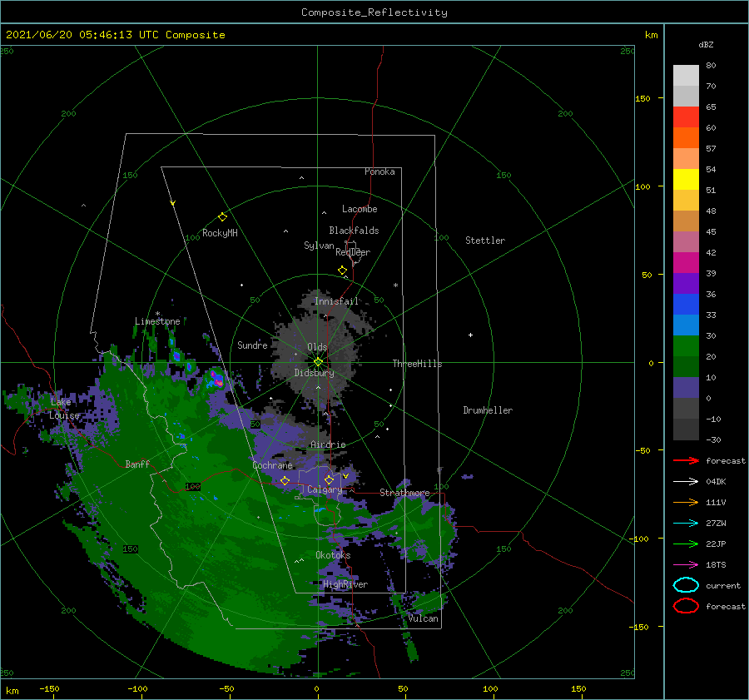
Task: Select the ThreeHills label
Action: [x=417, y=364]
